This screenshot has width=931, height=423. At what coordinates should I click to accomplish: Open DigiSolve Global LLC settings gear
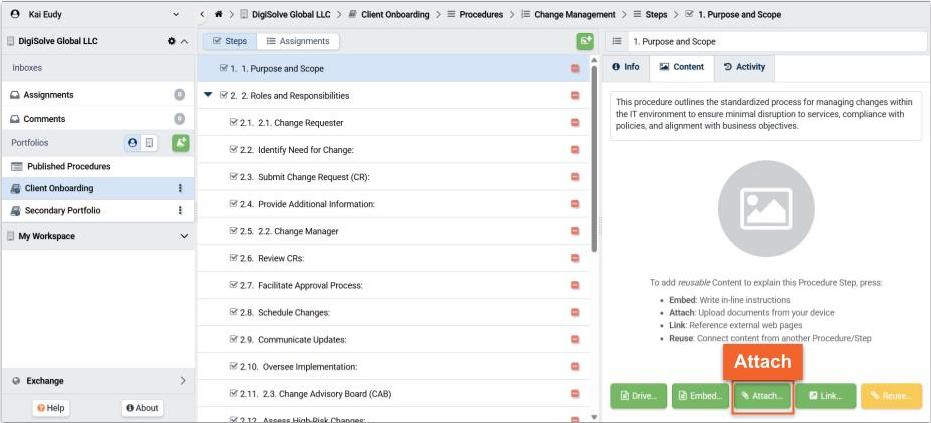coord(171,41)
